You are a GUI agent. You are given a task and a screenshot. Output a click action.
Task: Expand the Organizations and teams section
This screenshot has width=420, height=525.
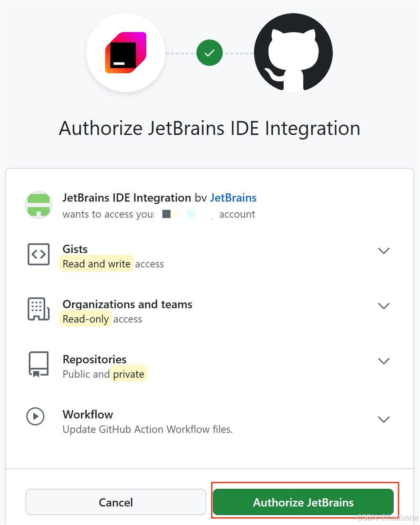384,306
